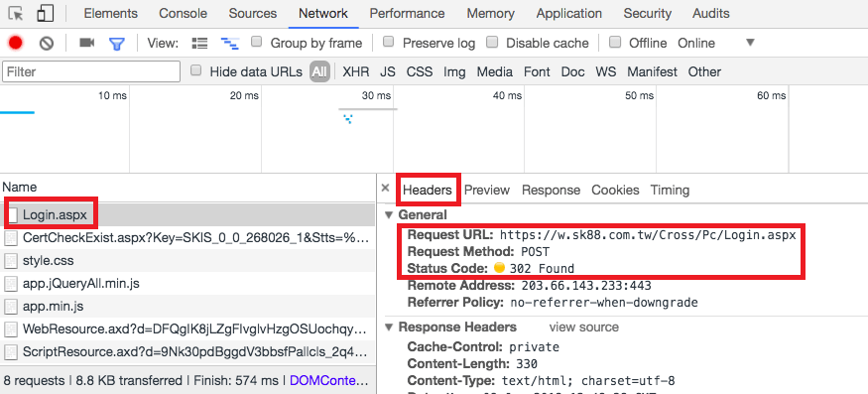Select the WebResource.axd request row
Image resolution: width=868 pixels, height=394 pixels.
(x=187, y=328)
